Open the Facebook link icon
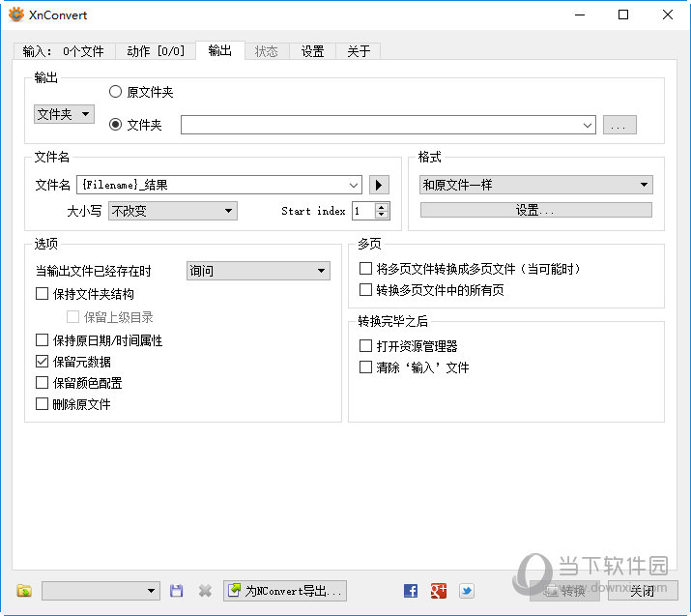 coord(411,591)
